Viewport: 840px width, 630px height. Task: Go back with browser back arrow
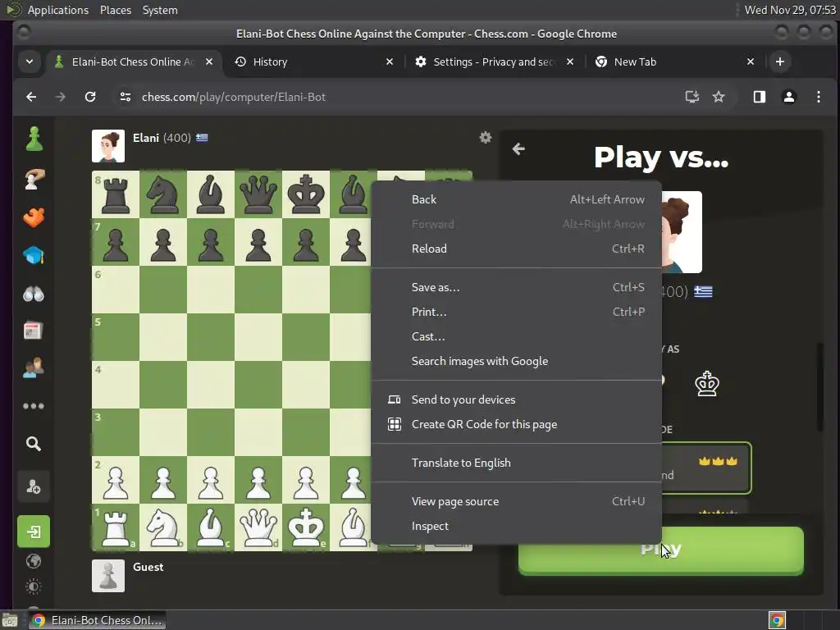click(x=31, y=97)
